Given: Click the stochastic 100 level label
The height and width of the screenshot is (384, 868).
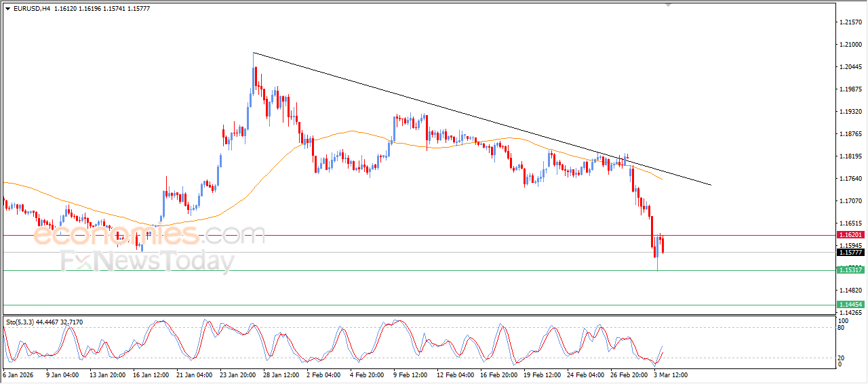Looking at the screenshot, I should tap(844, 320).
